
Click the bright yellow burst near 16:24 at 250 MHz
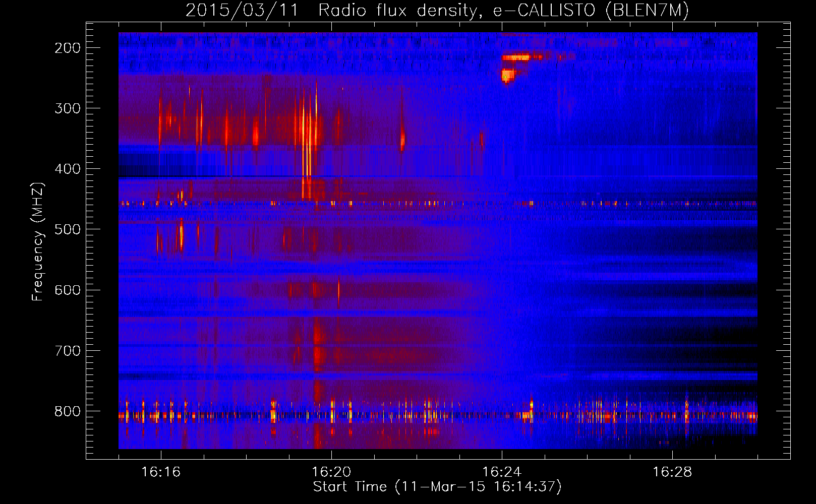(508, 75)
